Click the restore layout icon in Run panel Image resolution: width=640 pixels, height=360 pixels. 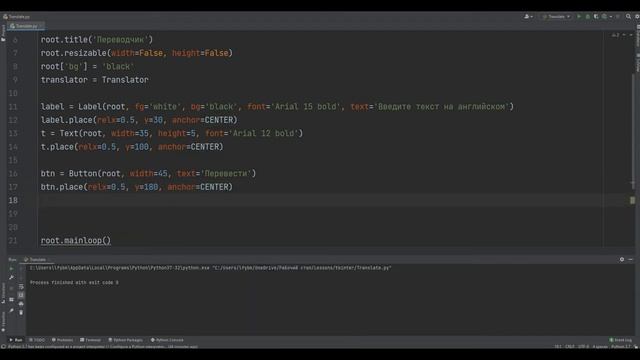pos(11,300)
